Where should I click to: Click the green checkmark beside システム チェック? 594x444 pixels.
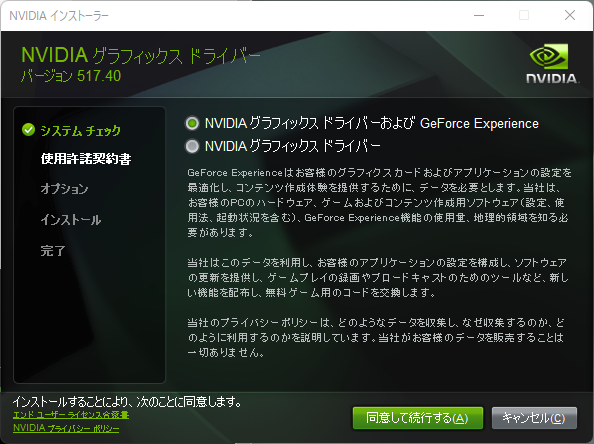(x=28, y=130)
